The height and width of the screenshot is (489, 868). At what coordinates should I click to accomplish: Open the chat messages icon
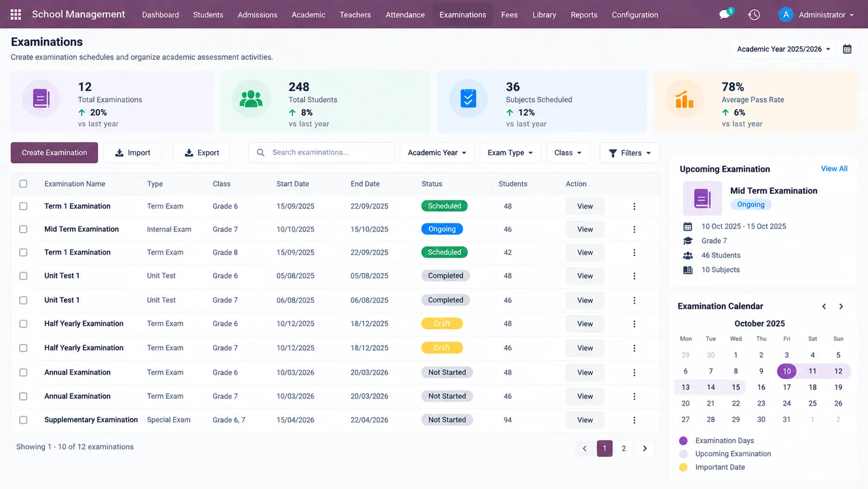point(725,15)
